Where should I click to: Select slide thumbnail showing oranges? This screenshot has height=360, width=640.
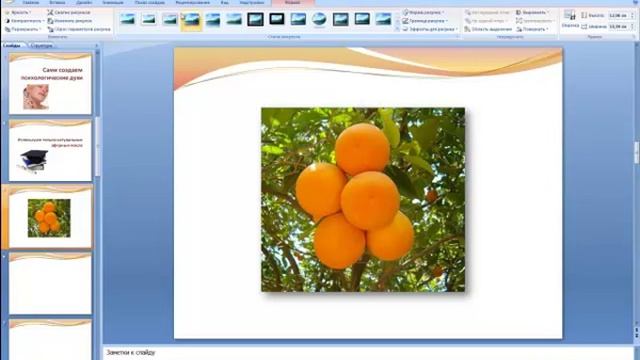(51, 217)
